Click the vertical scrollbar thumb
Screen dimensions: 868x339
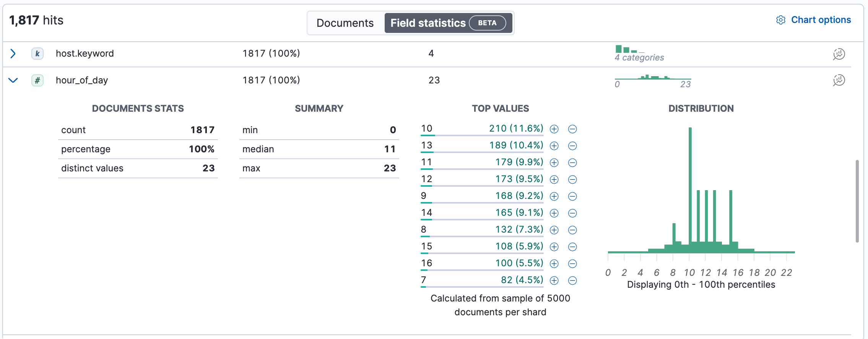pos(857,201)
